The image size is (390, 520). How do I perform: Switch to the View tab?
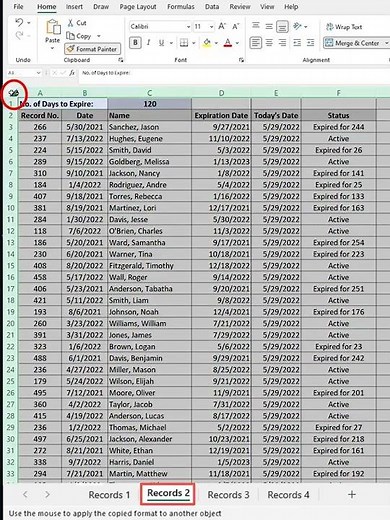pos(267,7)
